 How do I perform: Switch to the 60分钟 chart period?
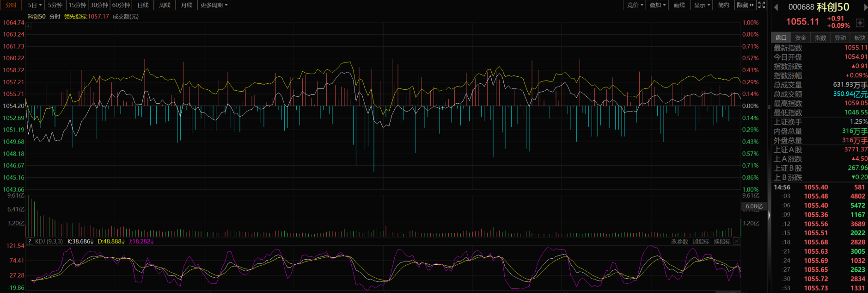pos(121,5)
